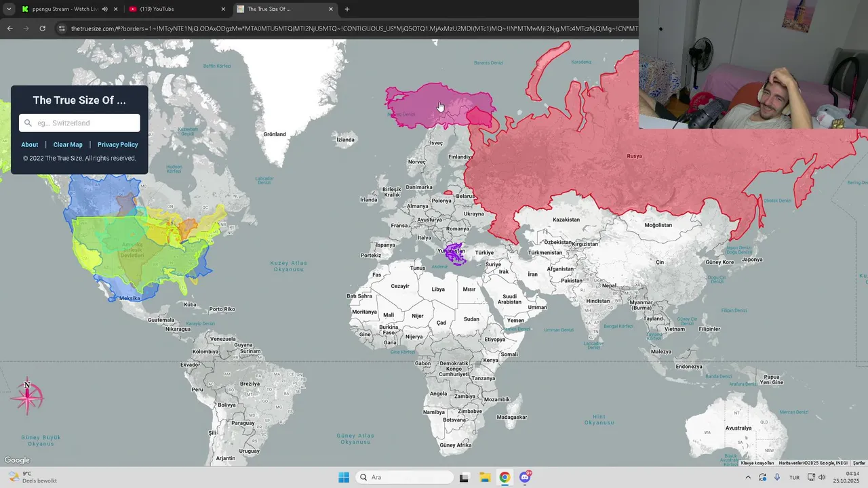Click the browser back arrow
This screenshot has width=868, height=488.
(9, 28)
